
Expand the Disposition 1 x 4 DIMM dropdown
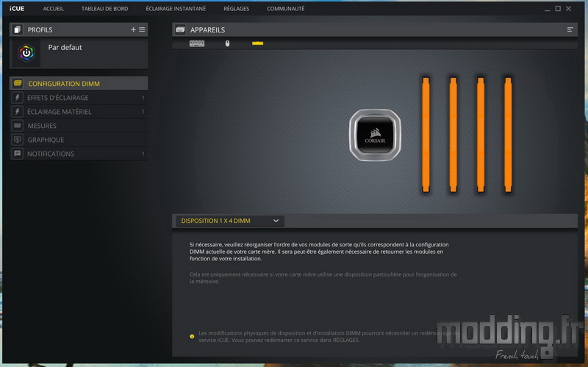[x=230, y=221]
